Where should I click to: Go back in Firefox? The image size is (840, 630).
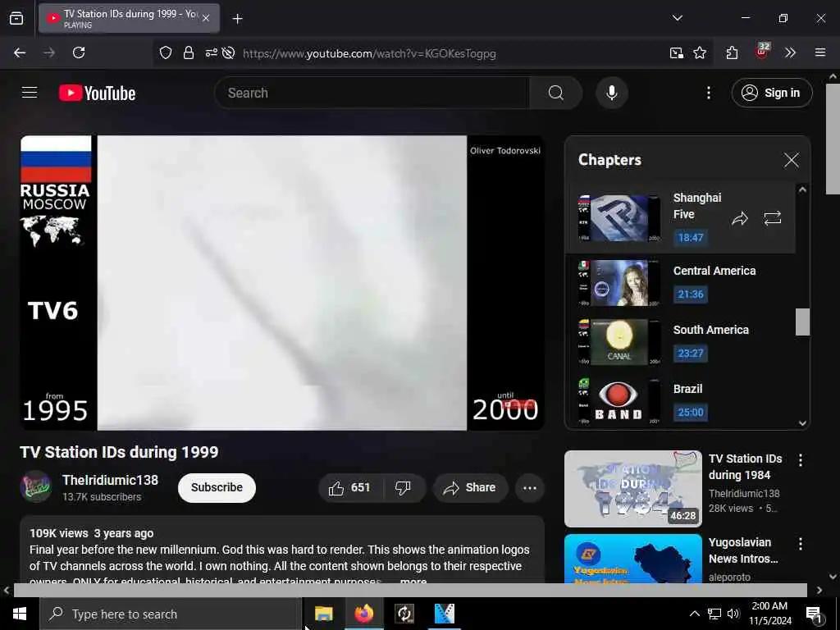coord(20,52)
